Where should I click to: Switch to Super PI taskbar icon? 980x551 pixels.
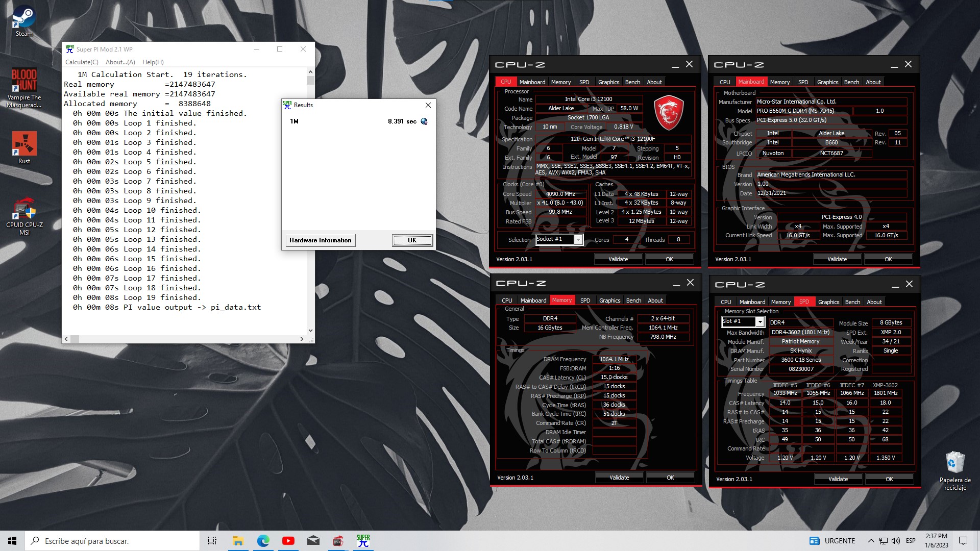coord(363,541)
